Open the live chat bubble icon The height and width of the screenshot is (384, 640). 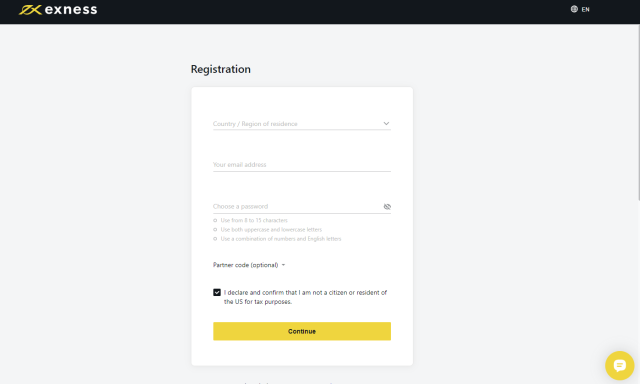pyautogui.click(x=620, y=366)
